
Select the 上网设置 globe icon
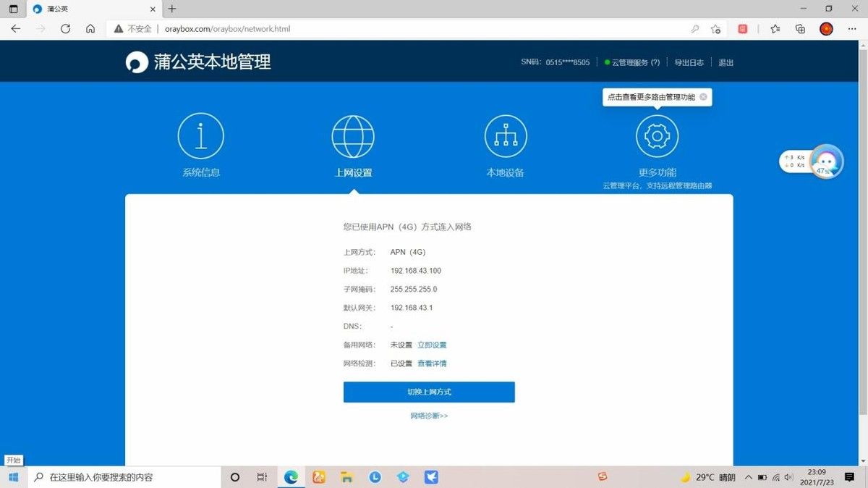click(x=353, y=136)
